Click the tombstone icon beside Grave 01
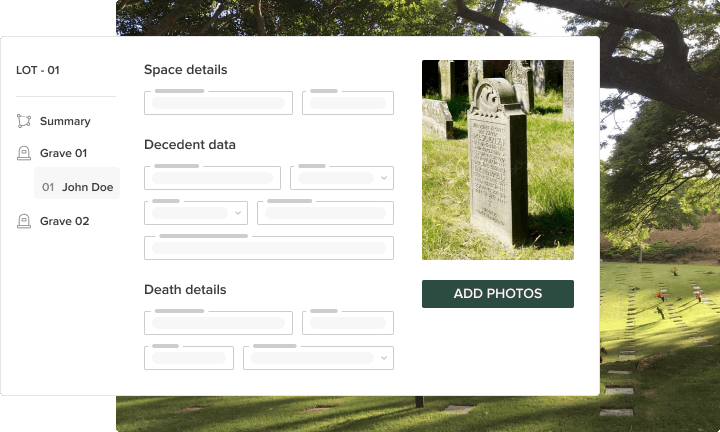 (x=24, y=153)
